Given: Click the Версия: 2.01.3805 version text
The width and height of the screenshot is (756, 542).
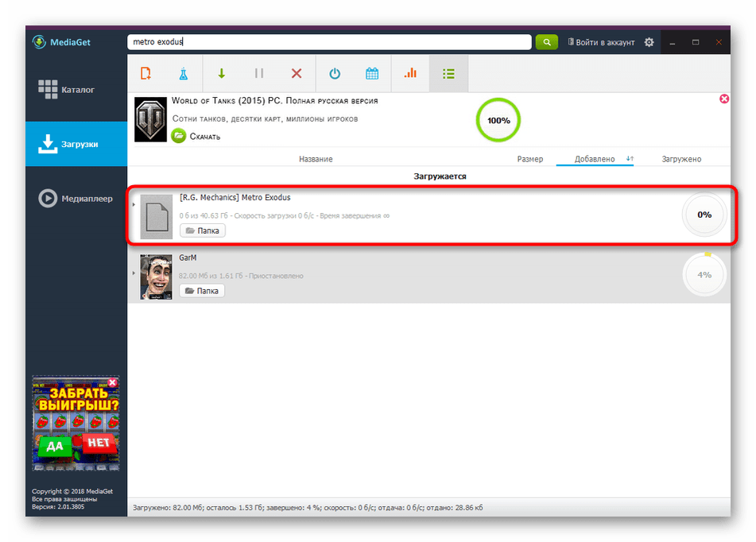Looking at the screenshot, I should 58,507.
